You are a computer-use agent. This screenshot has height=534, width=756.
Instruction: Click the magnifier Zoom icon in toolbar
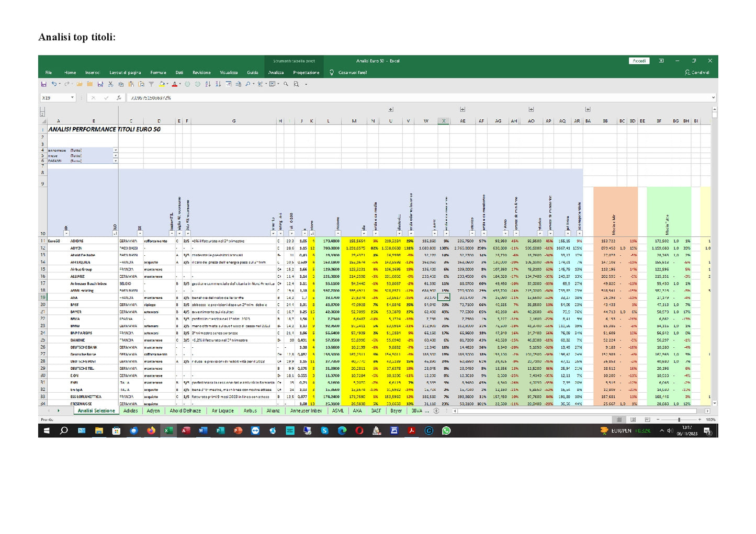pos(286,84)
